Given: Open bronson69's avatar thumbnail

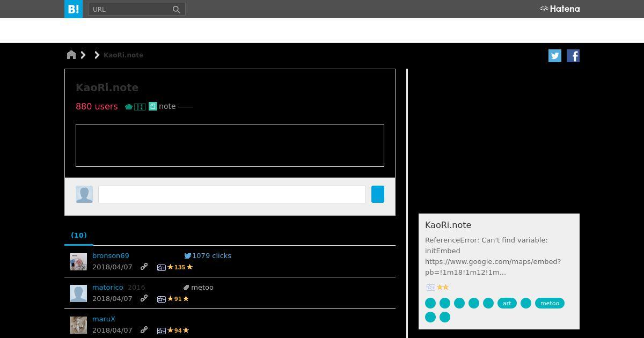Looking at the screenshot, I should click(78, 261).
